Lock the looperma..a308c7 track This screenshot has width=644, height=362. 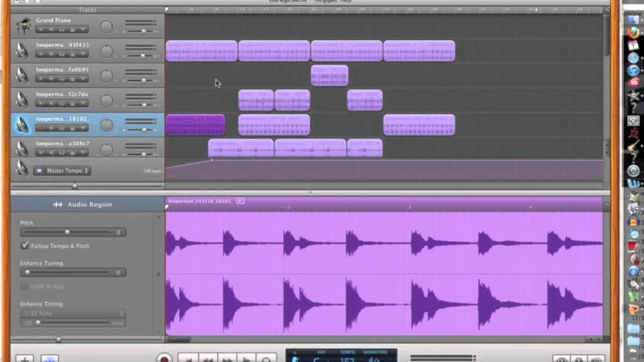(72, 153)
